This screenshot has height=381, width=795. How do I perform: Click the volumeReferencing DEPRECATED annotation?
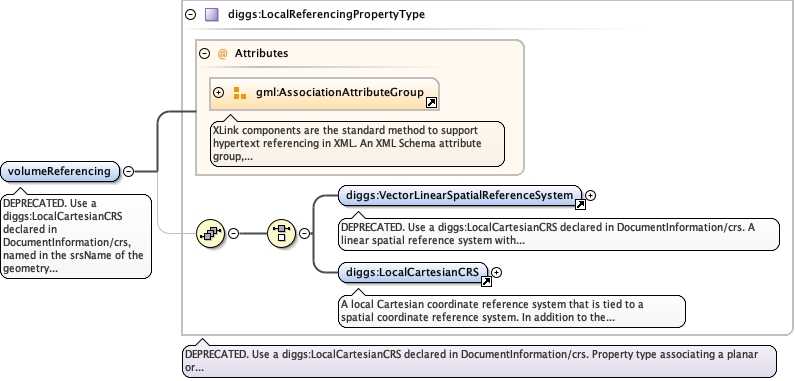click(x=76, y=236)
